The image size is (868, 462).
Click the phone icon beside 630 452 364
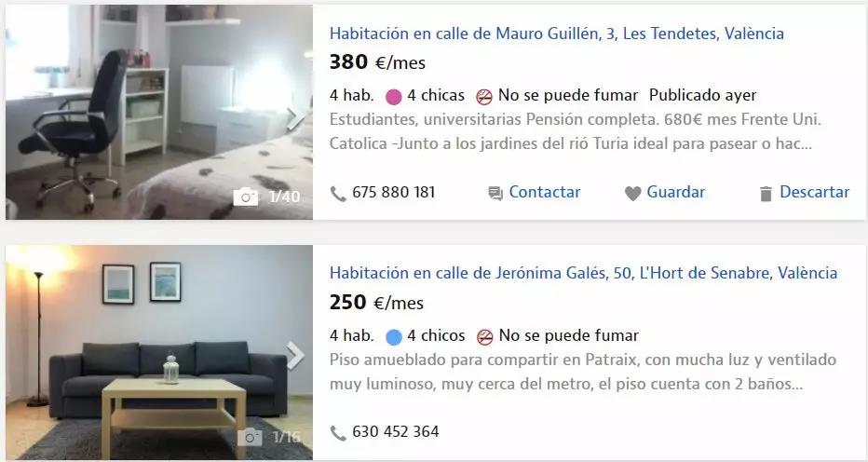click(x=338, y=432)
